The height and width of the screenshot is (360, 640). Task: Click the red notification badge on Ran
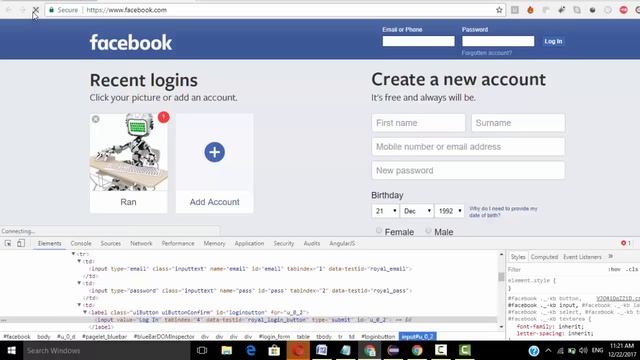pos(163,117)
